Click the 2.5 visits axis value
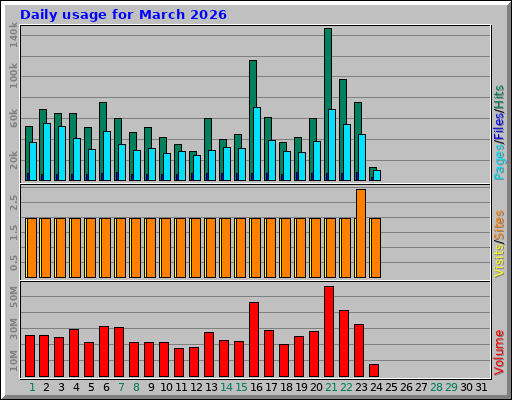The height and width of the screenshot is (400, 512). [x=13, y=203]
